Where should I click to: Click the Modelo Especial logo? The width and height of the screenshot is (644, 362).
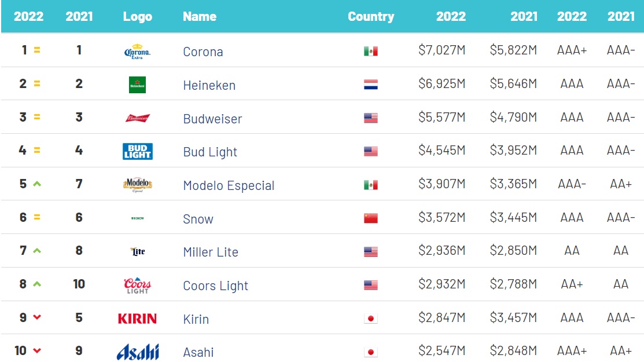coord(137,185)
